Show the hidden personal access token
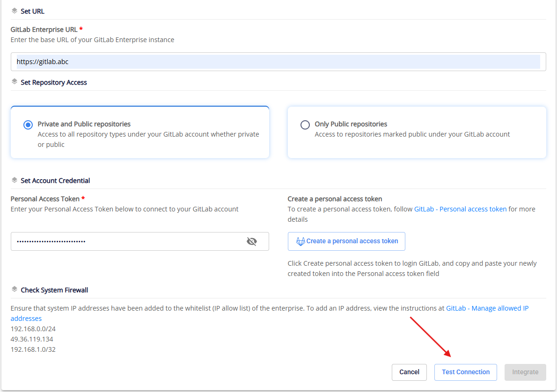 (252, 241)
